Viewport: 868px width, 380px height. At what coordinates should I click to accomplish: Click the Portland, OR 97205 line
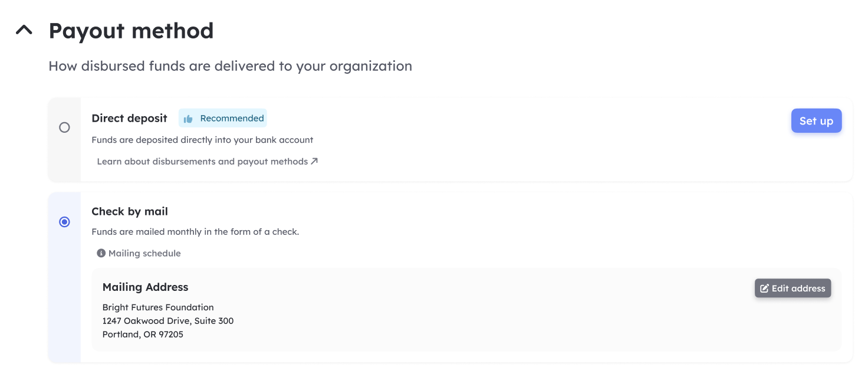(x=143, y=335)
